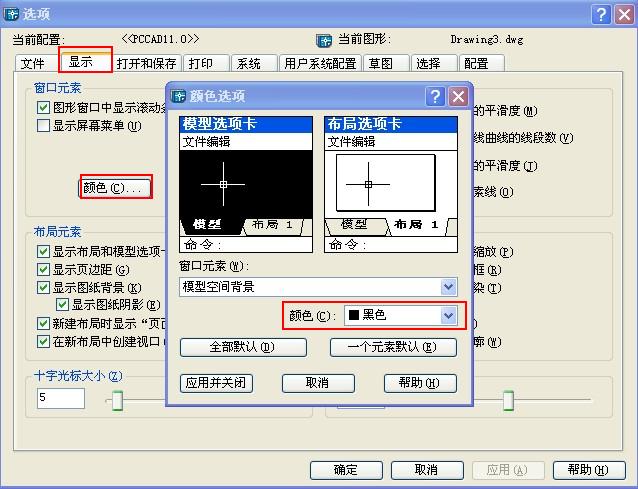Toggle 在新布局中创建视口 checkbox

[x=43, y=341]
